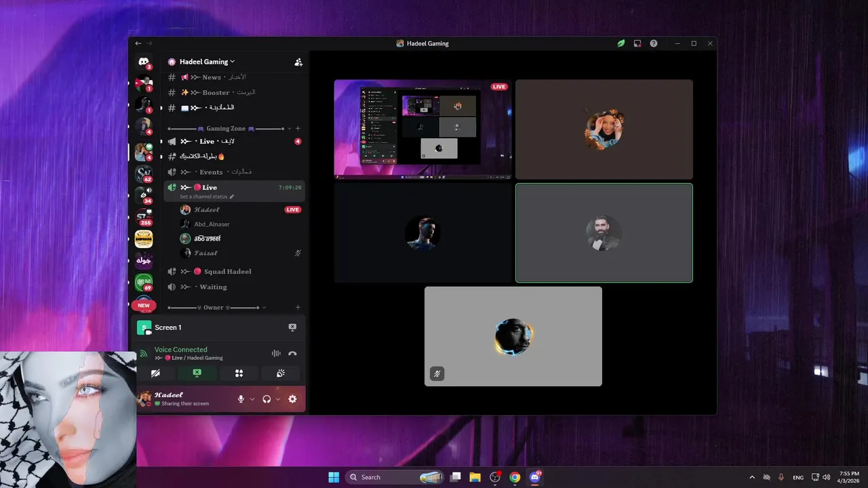Edit channel status pencil icon
Image resolution: width=868 pixels, height=488 pixels.
pyautogui.click(x=232, y=197)
